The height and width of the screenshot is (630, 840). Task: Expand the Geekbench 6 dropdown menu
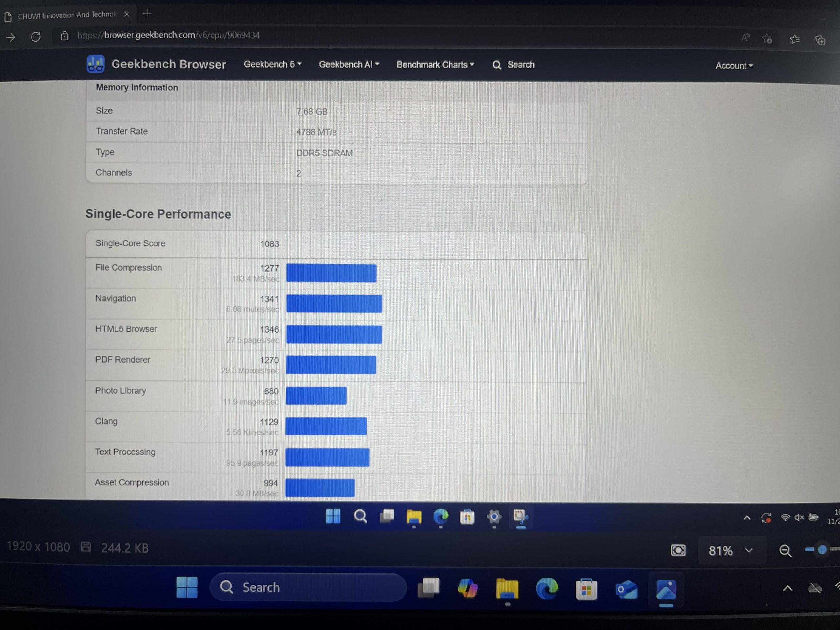tap(272, 64)
